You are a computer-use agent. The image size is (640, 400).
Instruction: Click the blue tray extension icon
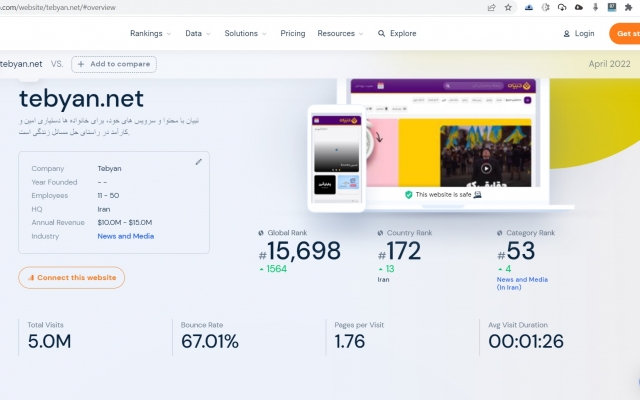(x=529, y=7)
